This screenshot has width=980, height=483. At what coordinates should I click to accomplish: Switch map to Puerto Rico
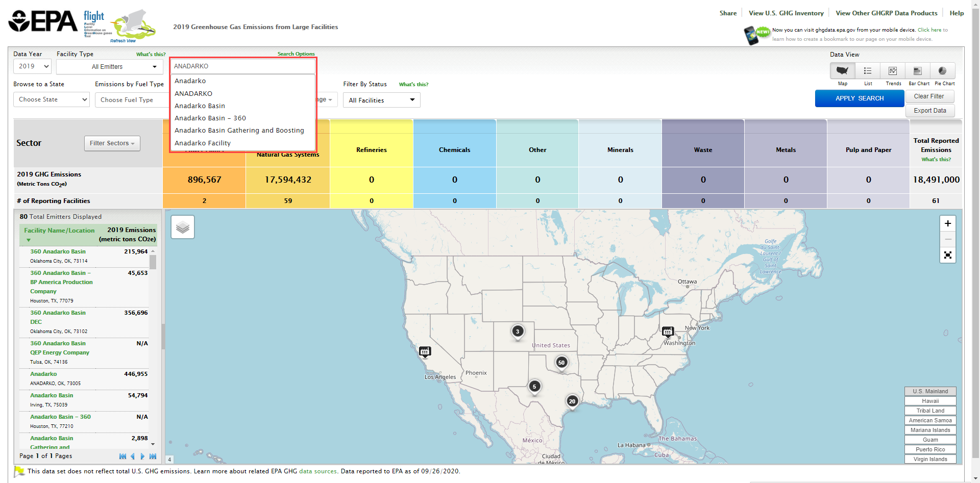tap(930, 450)
